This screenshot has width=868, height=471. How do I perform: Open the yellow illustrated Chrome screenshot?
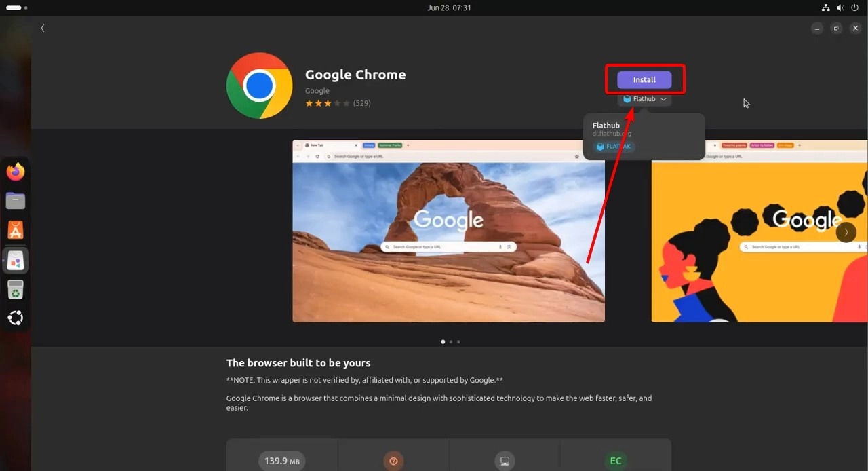pos(759,231)
